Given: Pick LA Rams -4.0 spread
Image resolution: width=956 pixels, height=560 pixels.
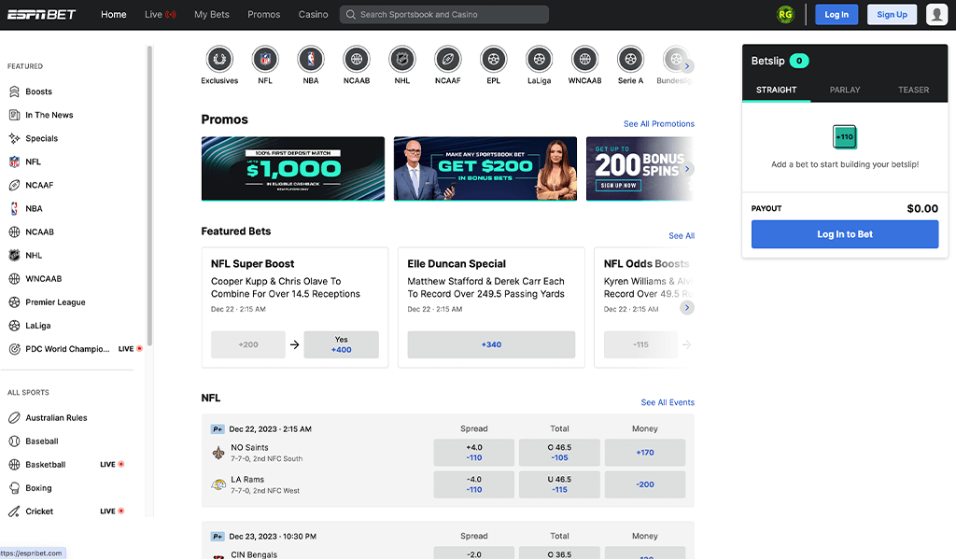Looking at the screenshot, I should pos(473,484).
